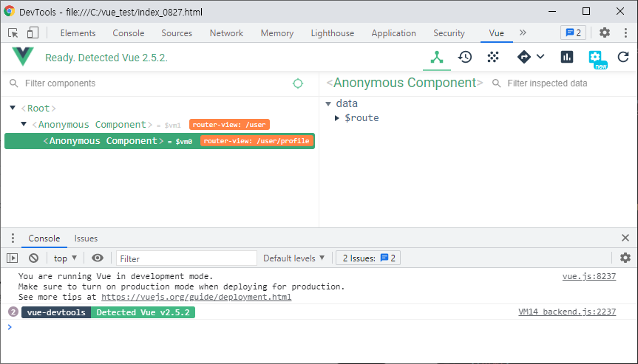Click the 2 Issues button in console
The height and width of the screenshot is (364, 638).
pyautogui.click(x=368, y=258)
